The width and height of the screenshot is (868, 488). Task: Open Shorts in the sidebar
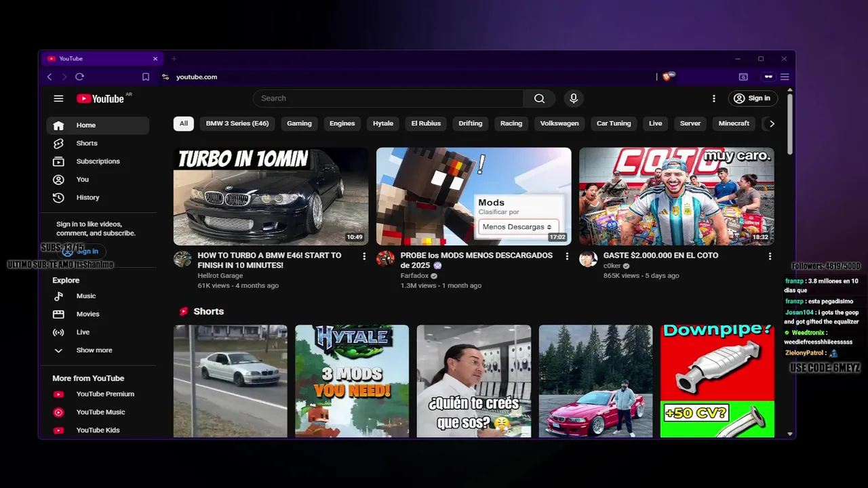pos(98,144)
